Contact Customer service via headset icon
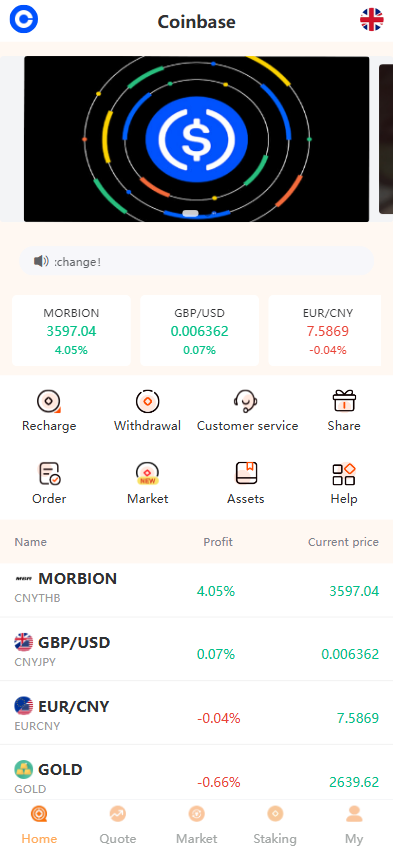Screen dimensions: 393x851 (246, 402)
